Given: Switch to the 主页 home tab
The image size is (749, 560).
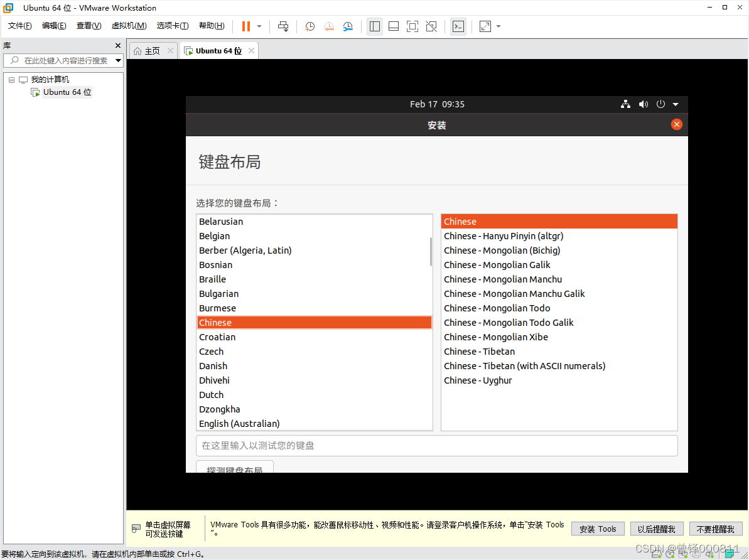Looking at the screenshot, I should (153, 51).
